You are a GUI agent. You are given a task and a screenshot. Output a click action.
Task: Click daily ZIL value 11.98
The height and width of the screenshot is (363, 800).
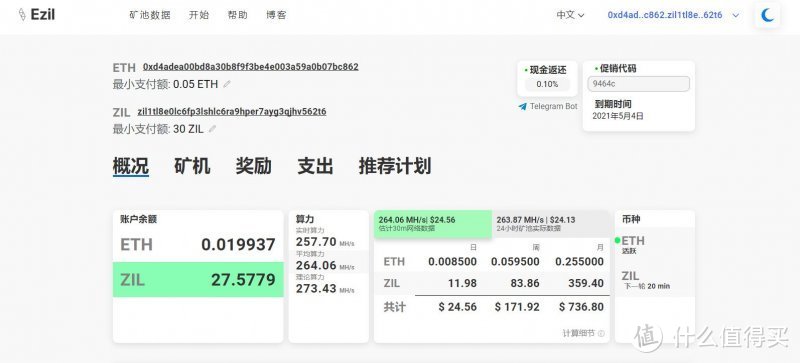pyautogui.click(x=463, y=283)
